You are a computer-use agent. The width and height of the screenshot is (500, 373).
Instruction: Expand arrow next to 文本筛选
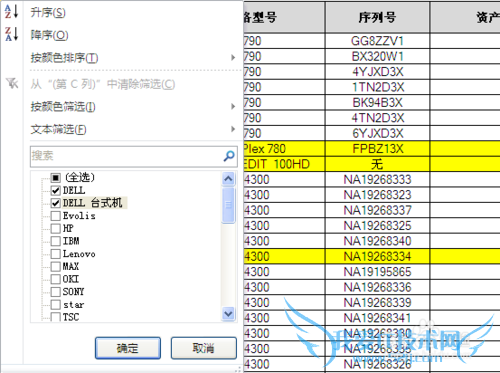coord(233,129)
